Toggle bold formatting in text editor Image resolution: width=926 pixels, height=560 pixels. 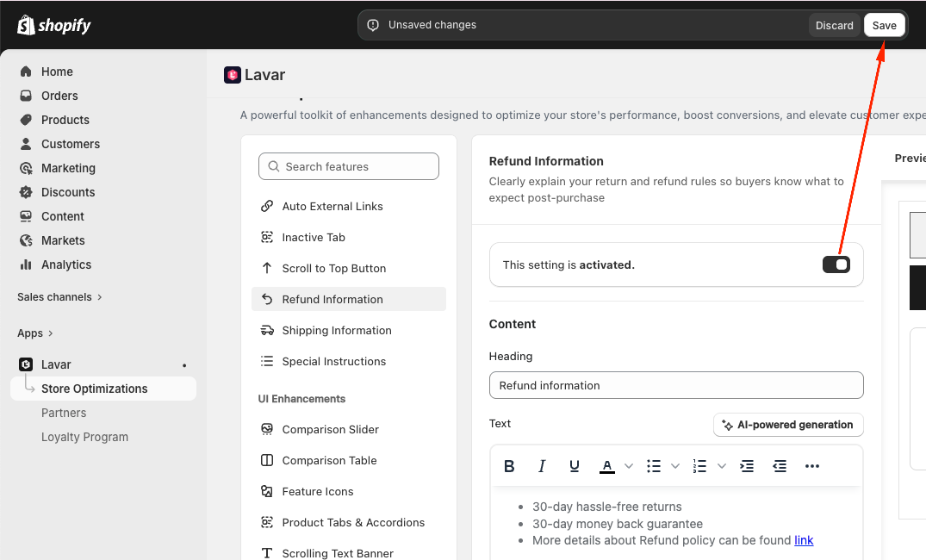[509, 466]
